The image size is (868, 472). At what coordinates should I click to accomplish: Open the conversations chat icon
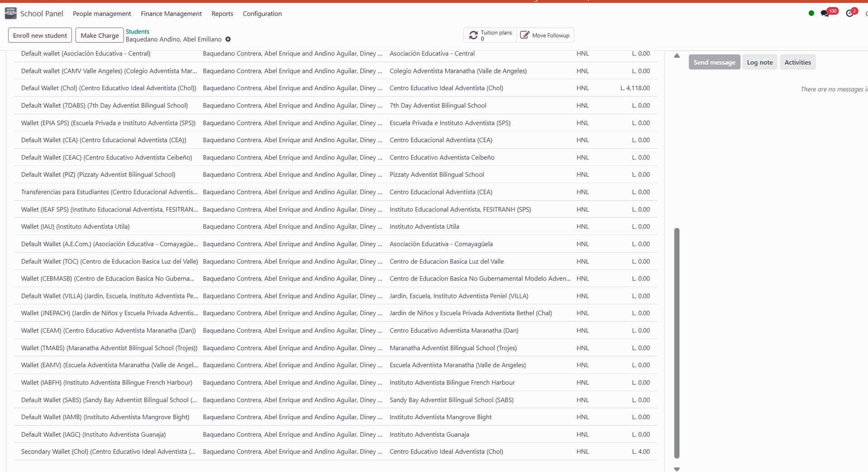click(x=825, y=14)
